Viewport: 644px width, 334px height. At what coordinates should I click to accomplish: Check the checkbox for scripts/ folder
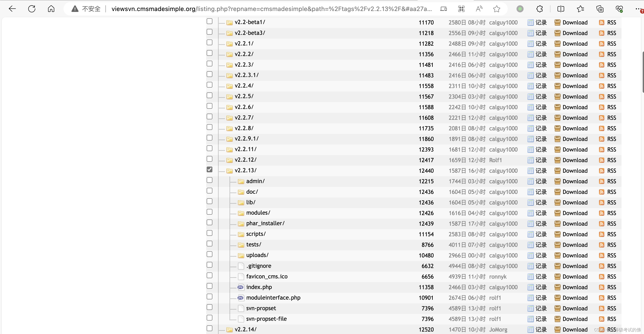210,233
